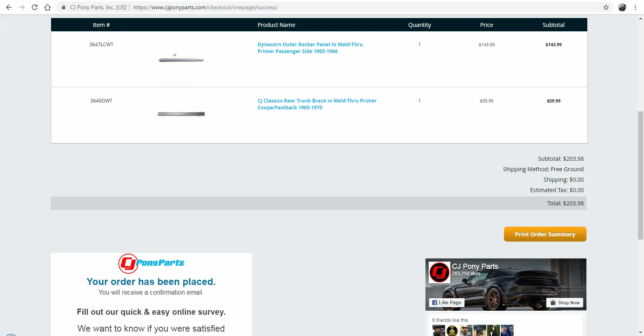Click the 283,750 likes text

click(x=466, y=274)
